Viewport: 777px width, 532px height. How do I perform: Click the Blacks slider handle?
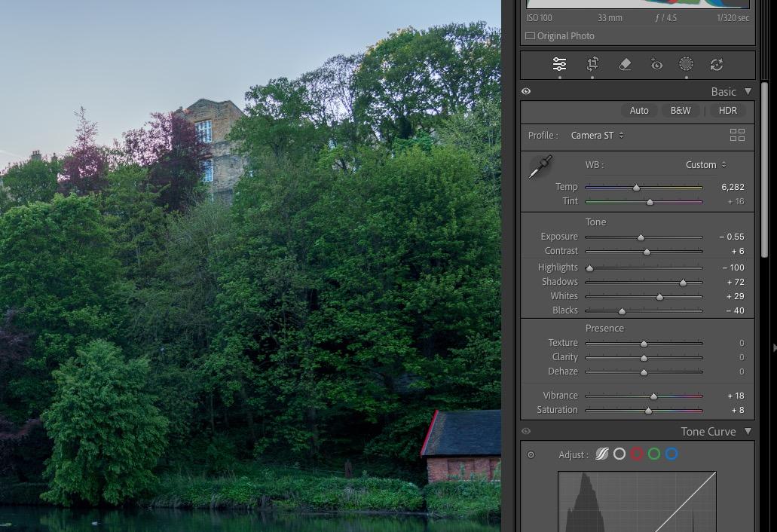coord(622,311)
